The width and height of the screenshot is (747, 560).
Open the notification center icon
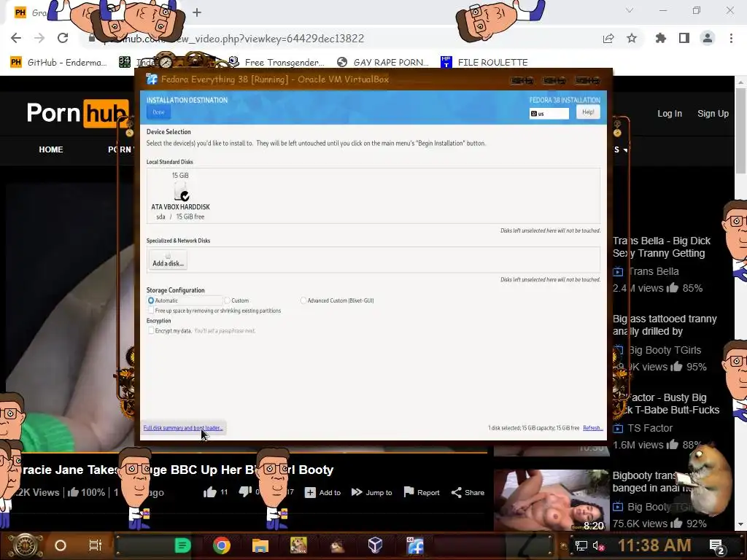coord(717,547)
